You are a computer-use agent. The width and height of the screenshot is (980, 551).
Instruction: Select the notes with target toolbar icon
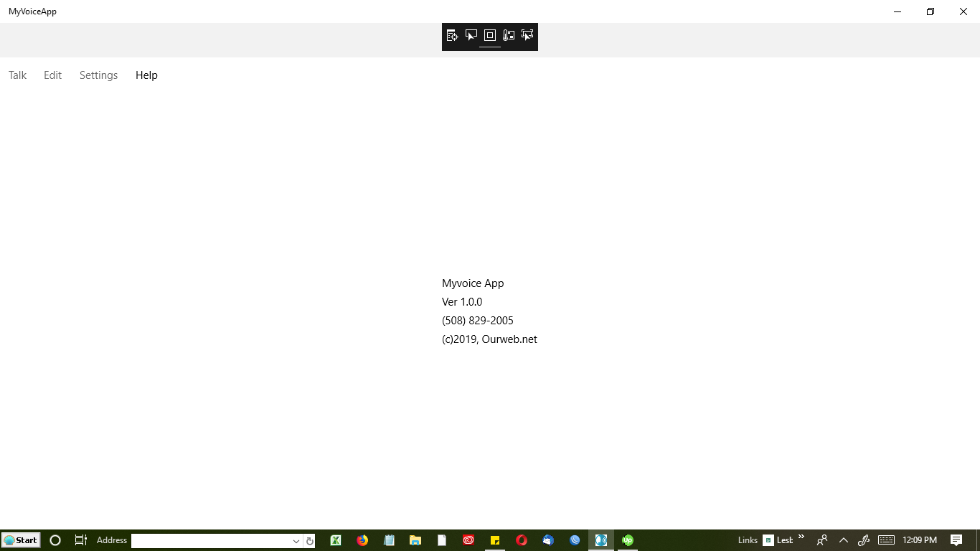tap(453, 34)
